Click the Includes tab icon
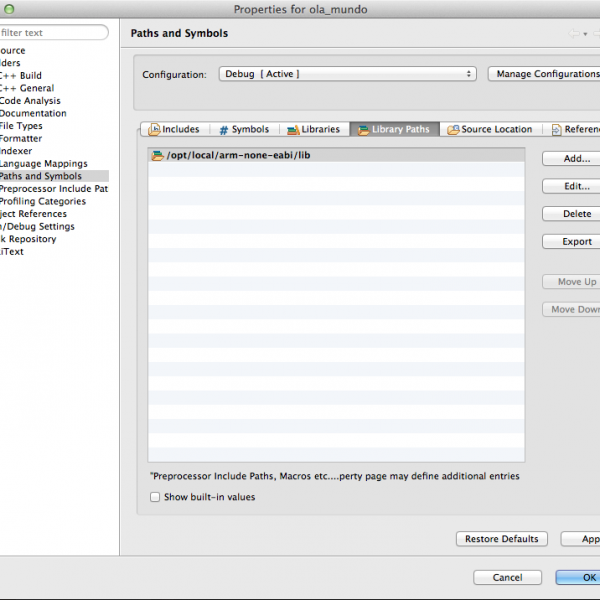600x600 pixels. click(x=155, y=130)
